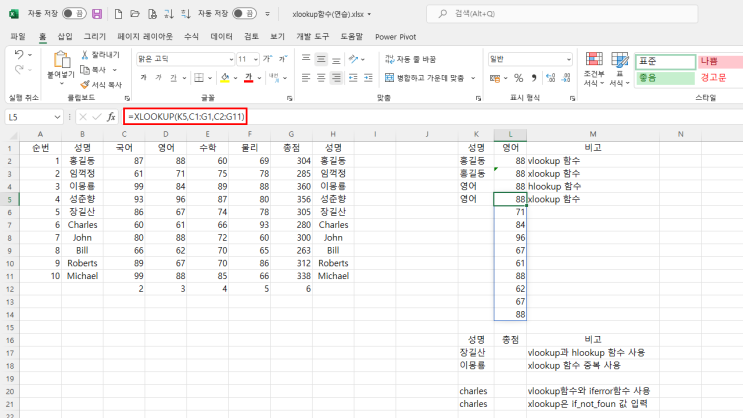Screen dimensions: 743x418
Task: Open the Insert (삽입) ribbon tab
Action: click(65, 36)
